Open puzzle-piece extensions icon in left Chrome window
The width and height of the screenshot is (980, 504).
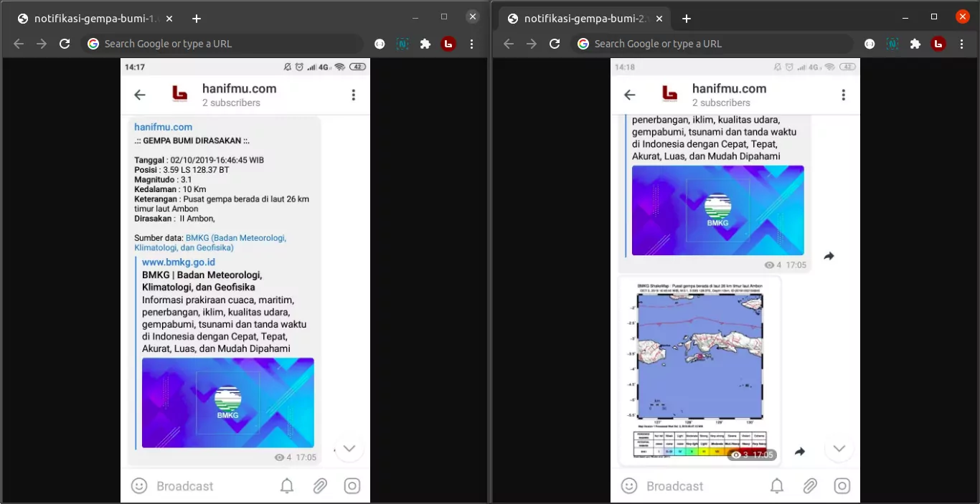point(425,44)
